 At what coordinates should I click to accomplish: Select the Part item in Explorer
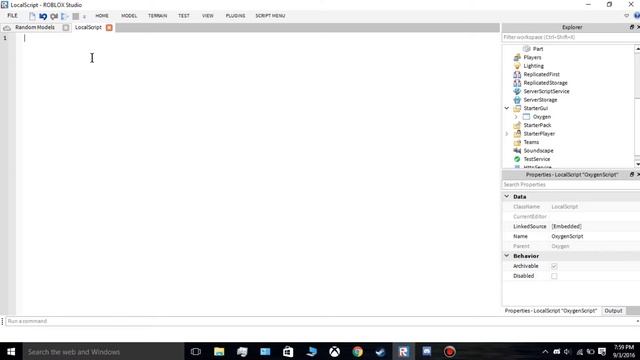(x=538, y=49)
